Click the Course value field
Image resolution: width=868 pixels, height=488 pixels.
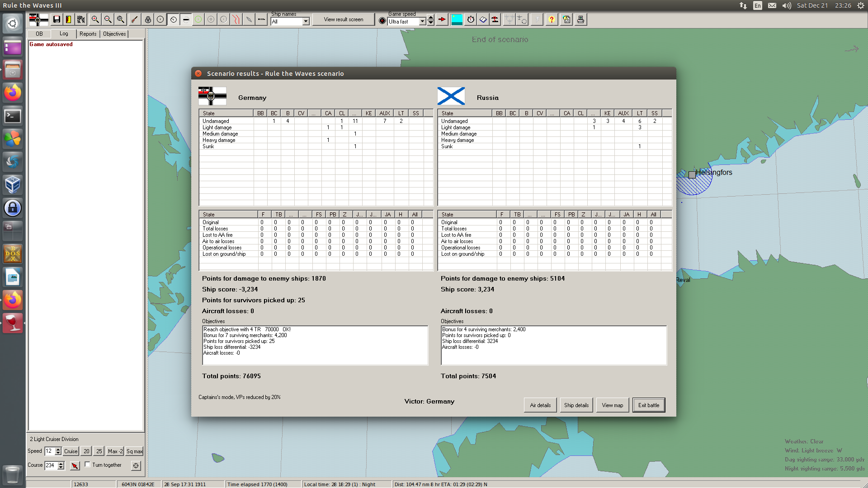(x=51, y=465)
